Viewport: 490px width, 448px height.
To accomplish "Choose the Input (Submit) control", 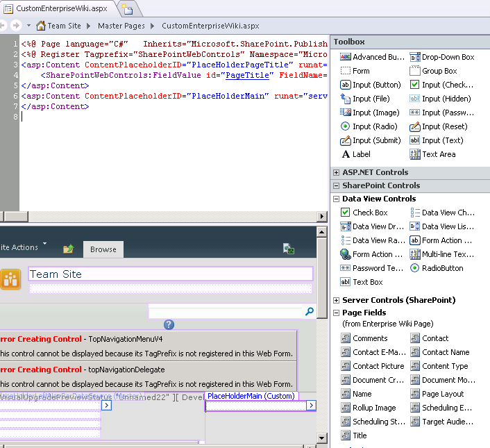I will 371,140.
